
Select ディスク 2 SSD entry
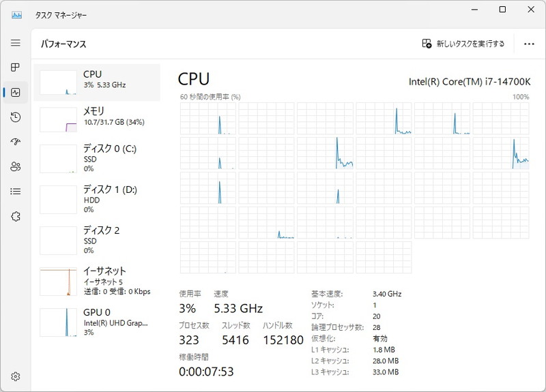[x=97, y=240]
